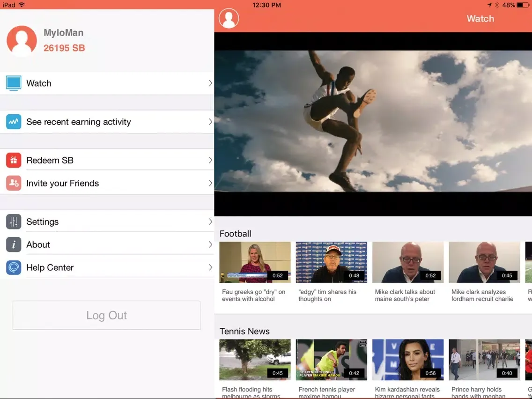The width and height of the screenshot is (532, 399).
Task: Click the chevron on the About row
Action: coord(210,244)
